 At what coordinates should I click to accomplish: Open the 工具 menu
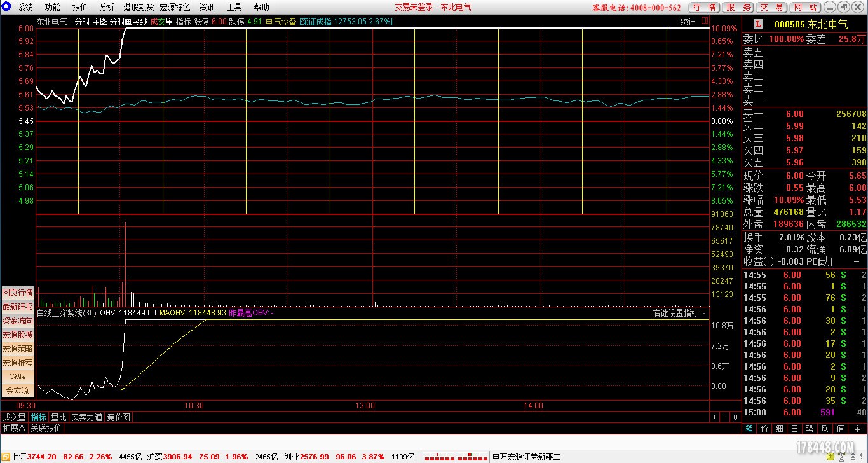point(234,8)
